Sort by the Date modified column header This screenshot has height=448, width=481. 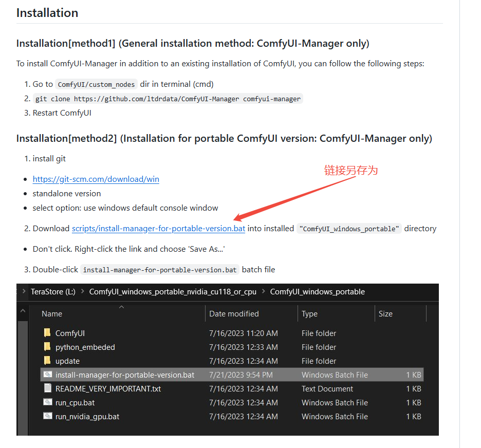click(234, 313)
